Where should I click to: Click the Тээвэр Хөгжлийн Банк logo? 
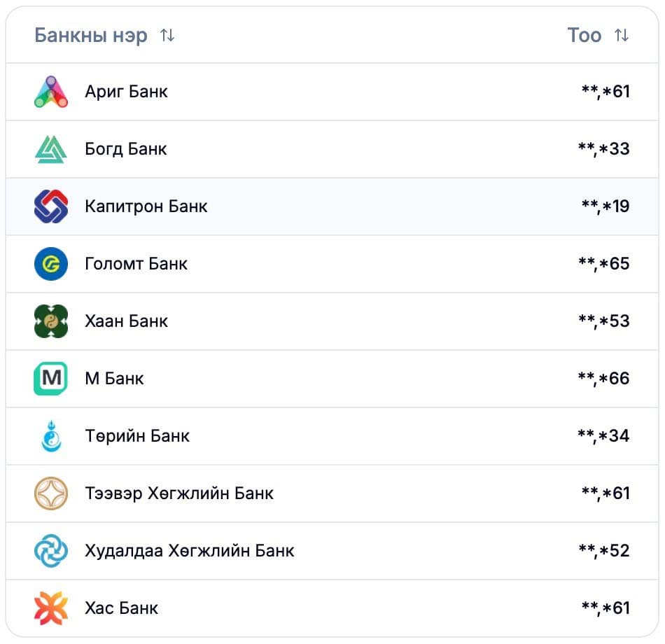pos(51,493)
